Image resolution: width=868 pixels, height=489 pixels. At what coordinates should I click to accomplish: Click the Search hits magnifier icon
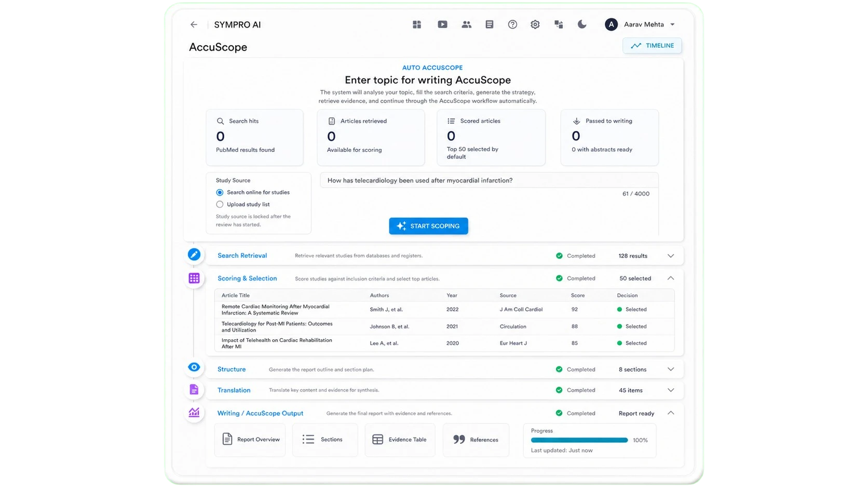pyautogui.click(x=221, y=121)
